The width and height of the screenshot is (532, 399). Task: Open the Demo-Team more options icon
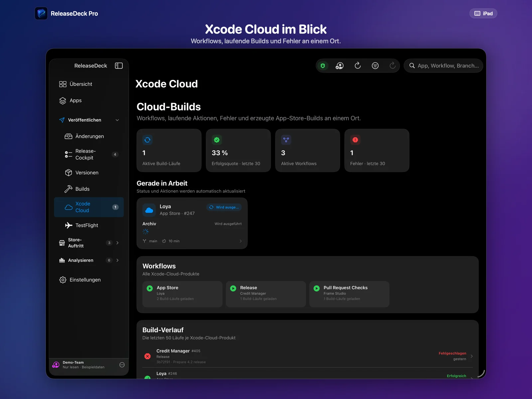[122, 365]
